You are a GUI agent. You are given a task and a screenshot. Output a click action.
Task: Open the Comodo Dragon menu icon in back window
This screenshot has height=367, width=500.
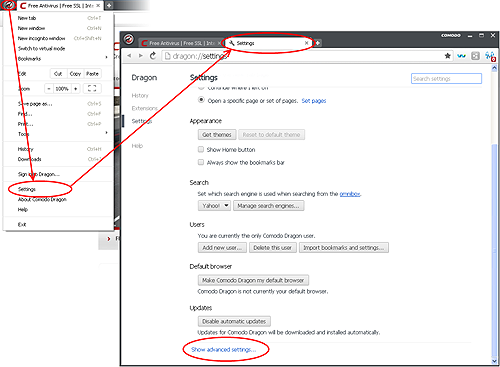click(8, 5)
